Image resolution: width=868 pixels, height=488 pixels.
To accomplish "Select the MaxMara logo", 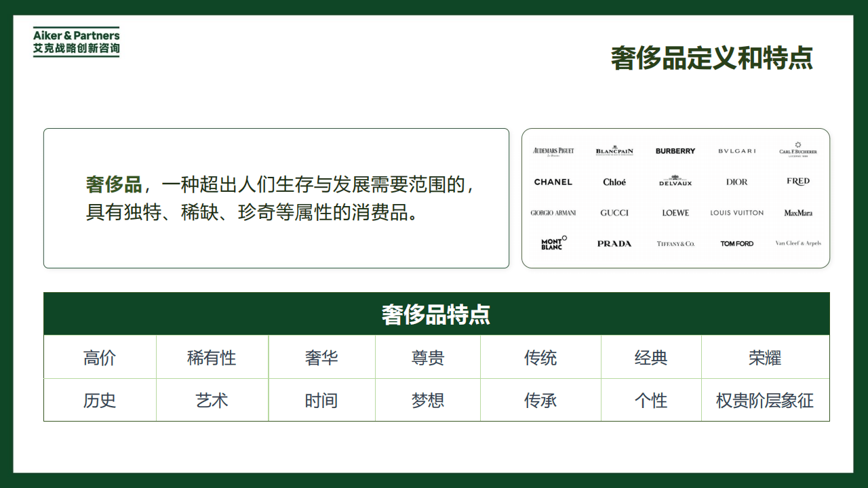I will 798,213.
